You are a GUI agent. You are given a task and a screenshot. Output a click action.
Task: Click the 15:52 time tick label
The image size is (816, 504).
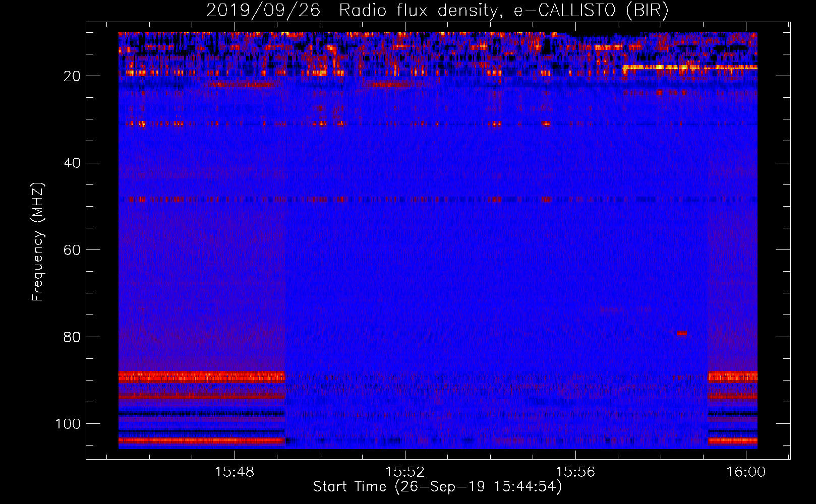(405, 472)
